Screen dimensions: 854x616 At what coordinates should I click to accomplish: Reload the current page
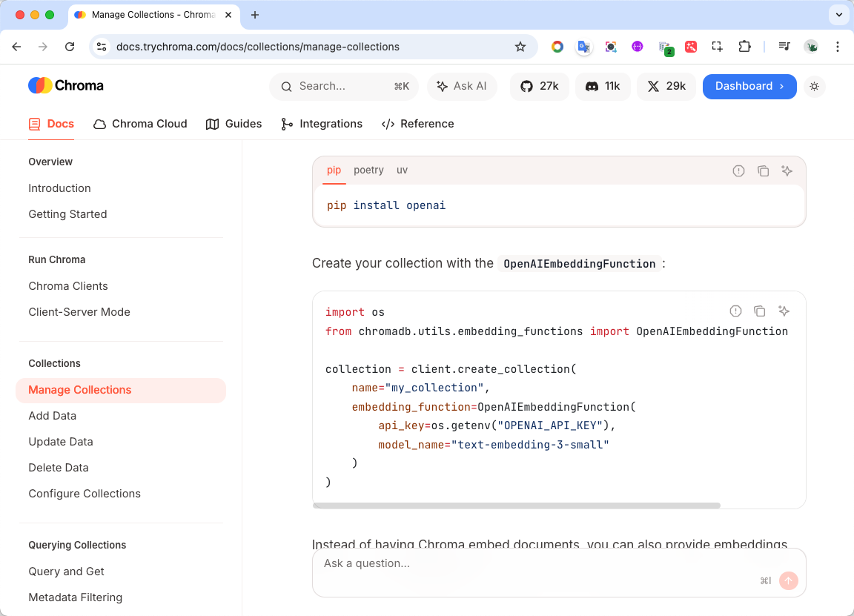click(70, 47)
